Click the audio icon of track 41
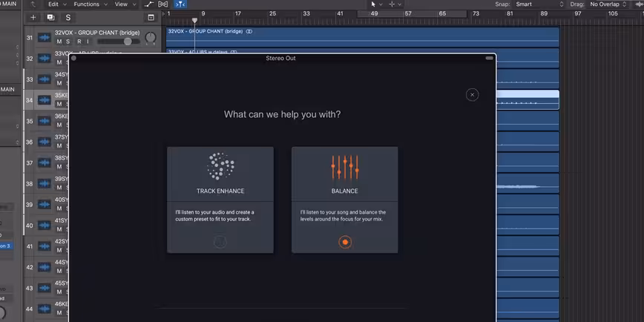Screen dimensions: 644x322 [x=44, y=246]
